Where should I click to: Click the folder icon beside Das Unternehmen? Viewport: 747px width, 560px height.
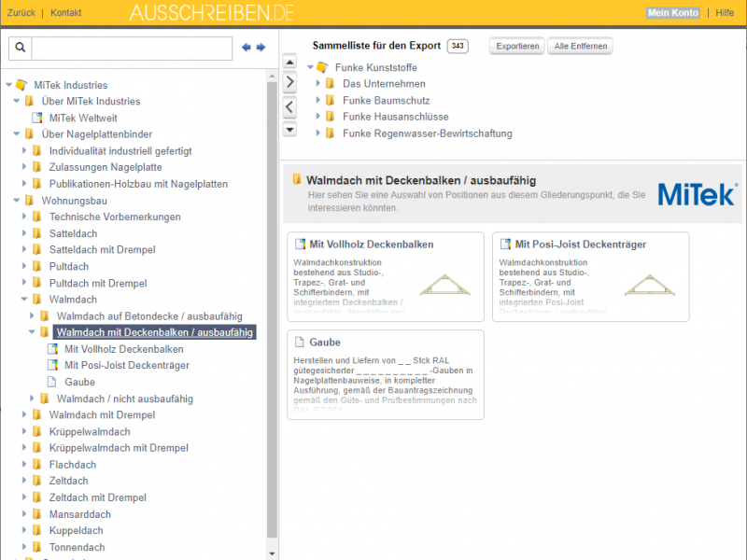coord(331,84)
